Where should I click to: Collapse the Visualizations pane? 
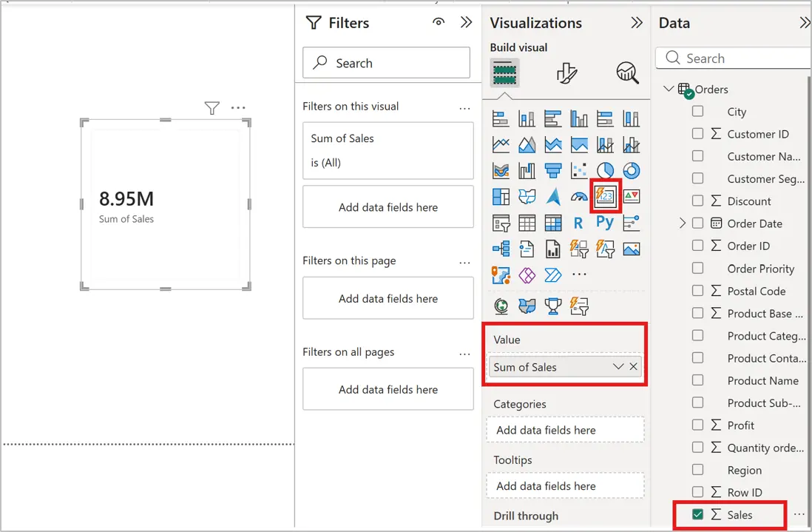pyautogui.click(x=637, y=22)
